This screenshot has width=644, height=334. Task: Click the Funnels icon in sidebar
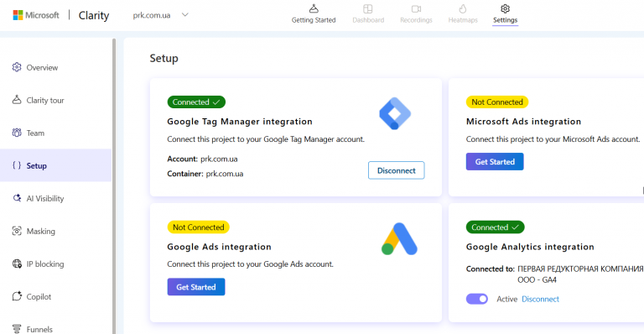[x=17, y=329]
